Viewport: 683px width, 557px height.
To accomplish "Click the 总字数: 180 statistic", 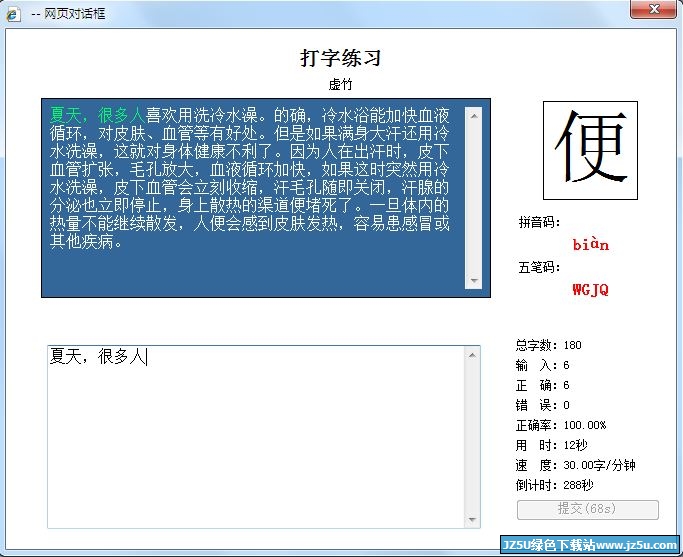I will (x=548, y=345).
